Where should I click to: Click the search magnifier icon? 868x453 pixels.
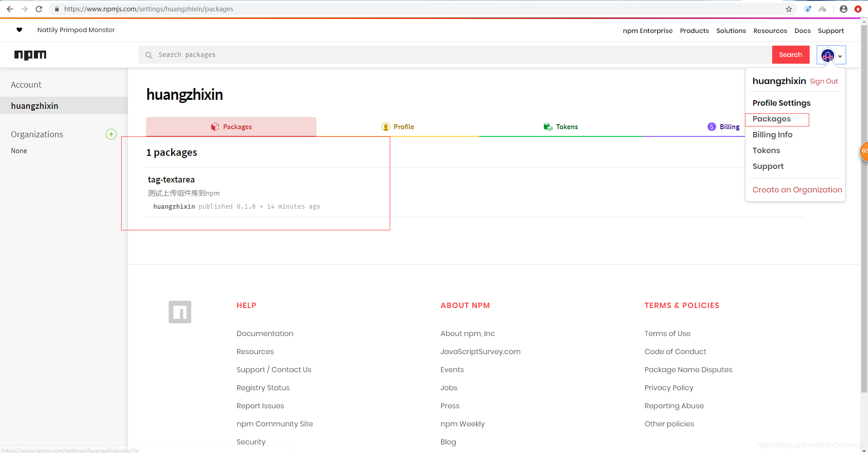pos(149,55)
